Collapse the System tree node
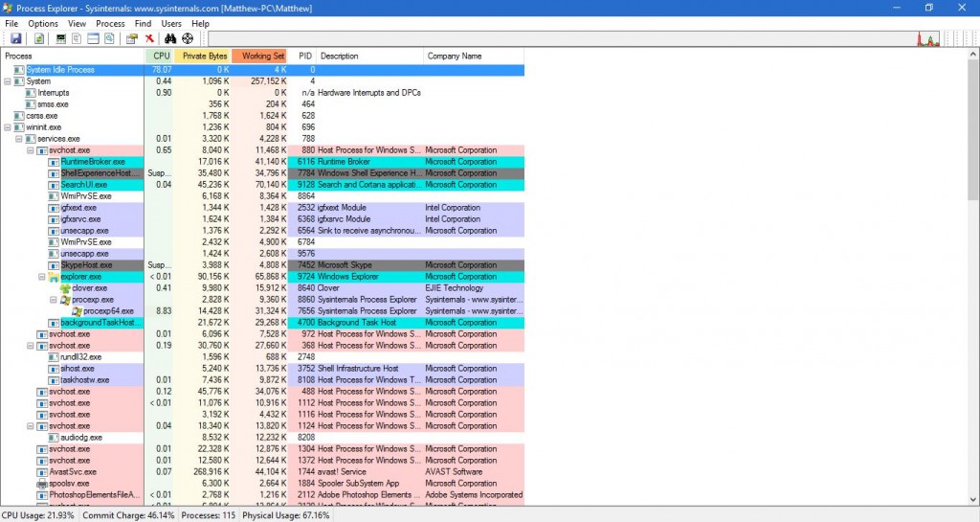The width and height of the screenshot is (980, 522). coord(8,81)
